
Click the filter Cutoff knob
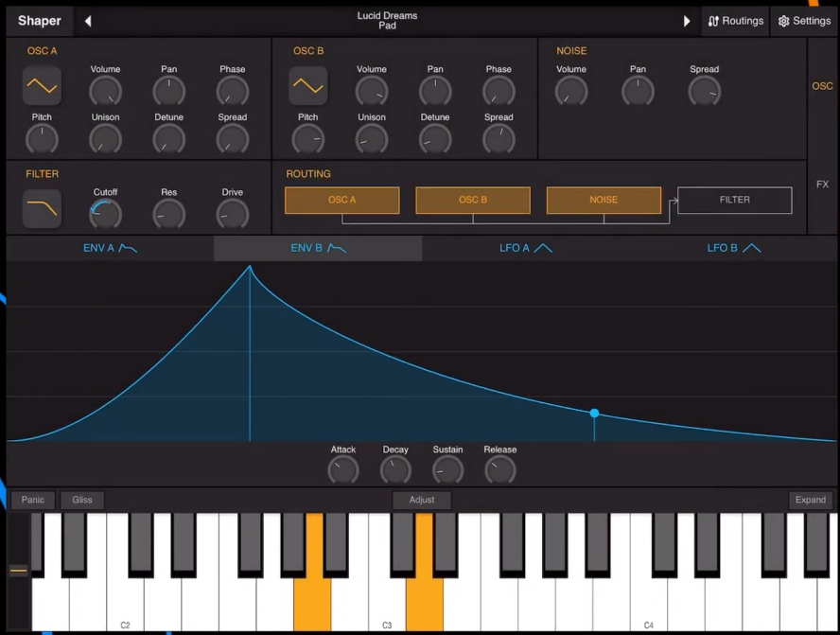tap(106, 214)
